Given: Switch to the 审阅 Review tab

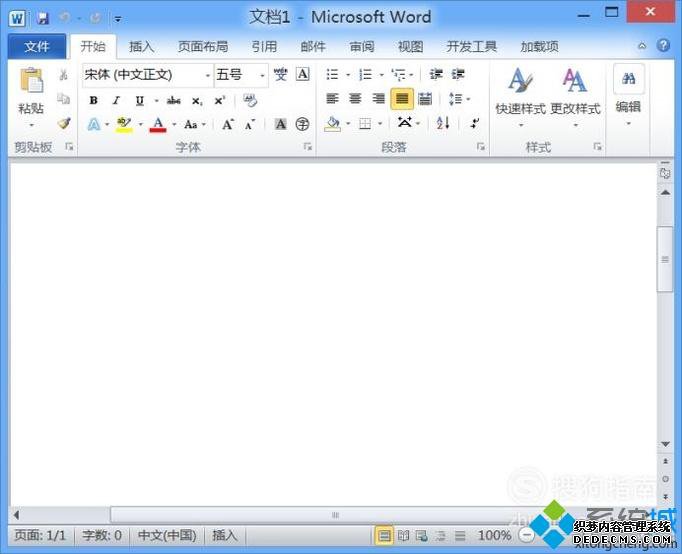Looking at the screenshot, I should [362, 46].
